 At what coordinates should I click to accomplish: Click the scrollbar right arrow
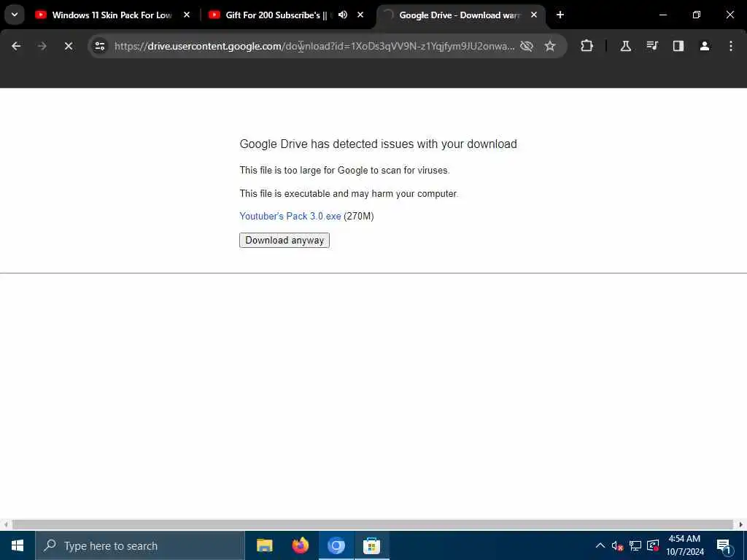pyautogui.click(x=741, y=524)
